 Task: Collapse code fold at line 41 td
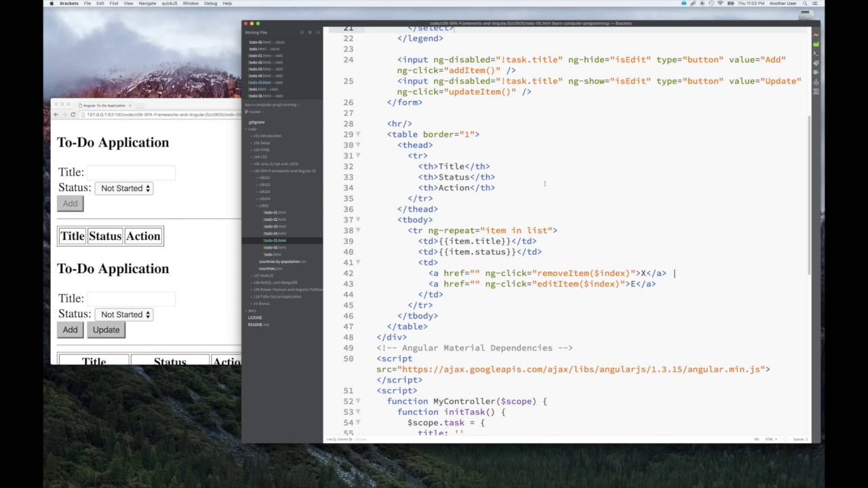tap(359, 262)
